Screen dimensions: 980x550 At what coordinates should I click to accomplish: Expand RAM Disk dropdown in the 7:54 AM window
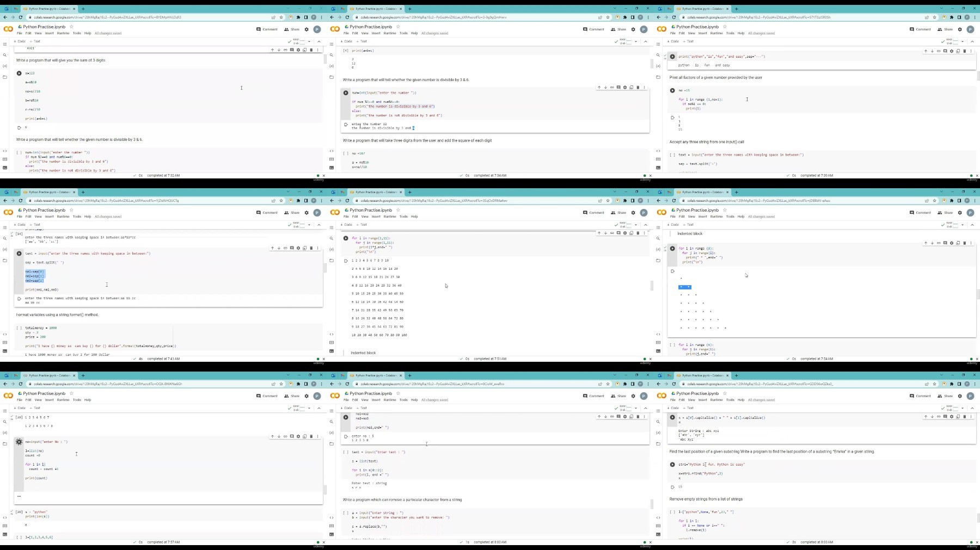point(963,225)
